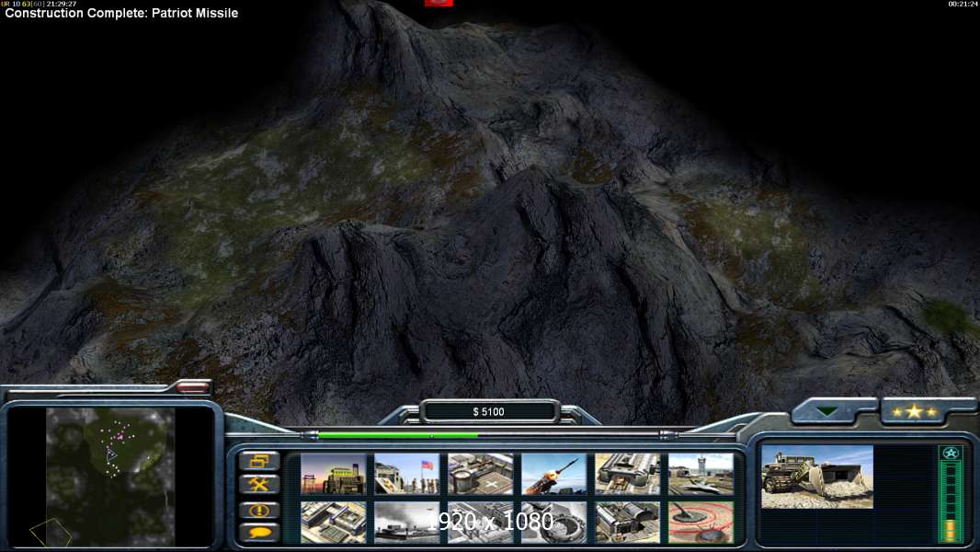980x552 pixels.
Task: Open chat with speech bubble button
Action: pyautogui.click(x=258, y=533)
